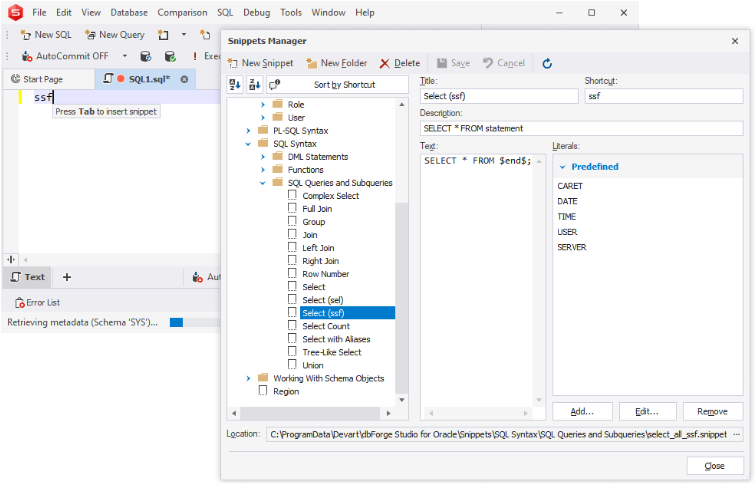
Task: Select the Group snippet
Action: point(313,222)
